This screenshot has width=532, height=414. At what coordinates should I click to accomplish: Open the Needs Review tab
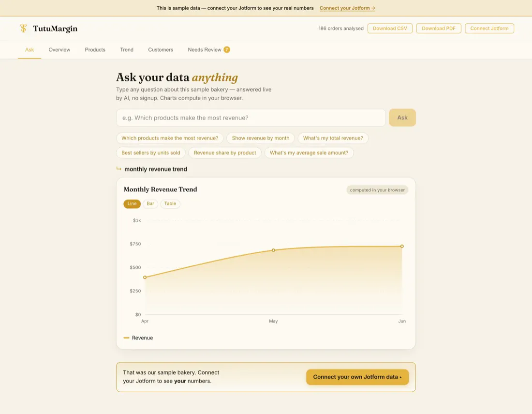[x=208, y=49]
